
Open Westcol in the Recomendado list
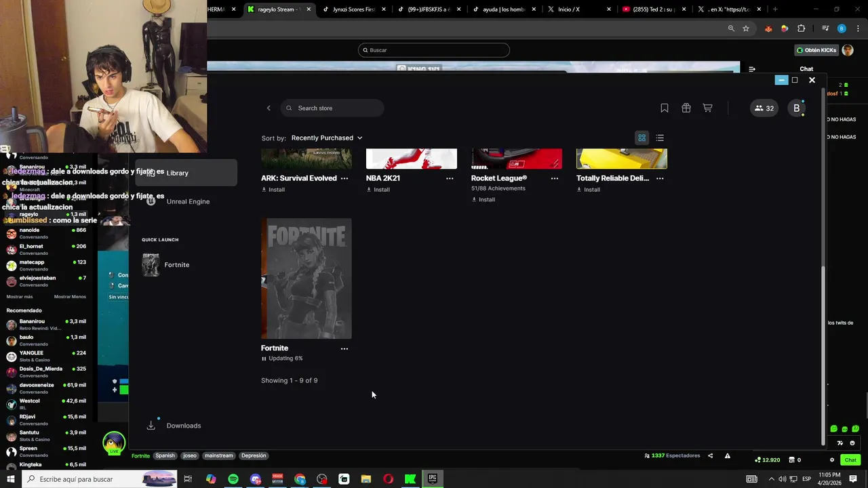46,404
